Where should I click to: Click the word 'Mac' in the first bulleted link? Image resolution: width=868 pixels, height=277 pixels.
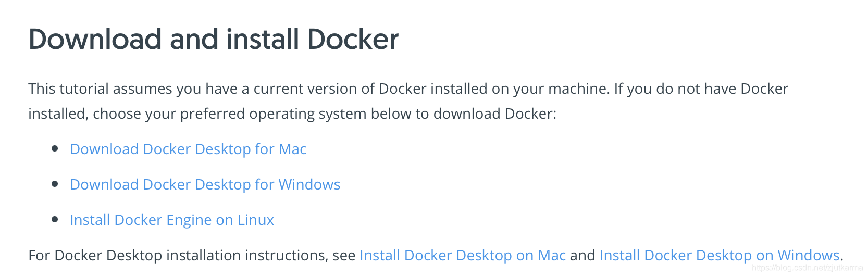point(293,149)
